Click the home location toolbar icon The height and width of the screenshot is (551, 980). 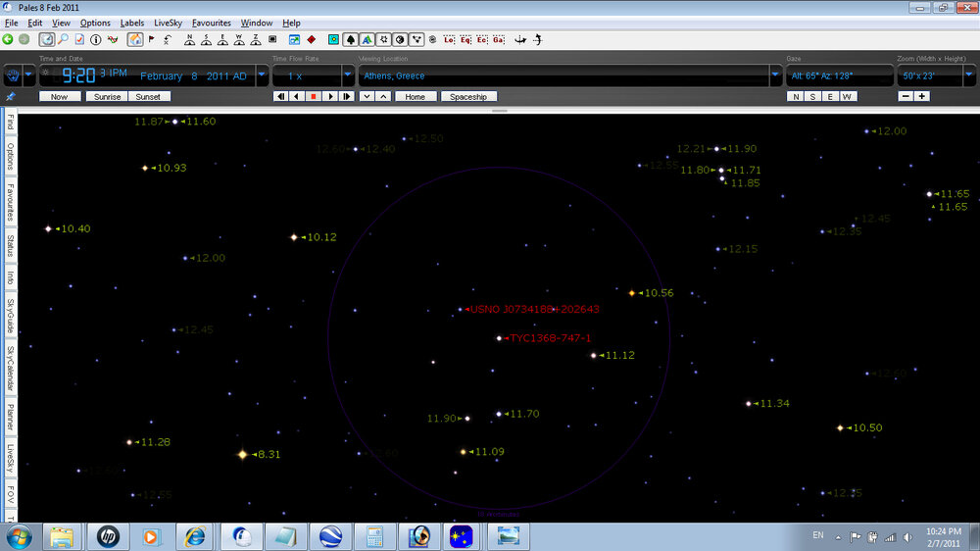(136, 39)
